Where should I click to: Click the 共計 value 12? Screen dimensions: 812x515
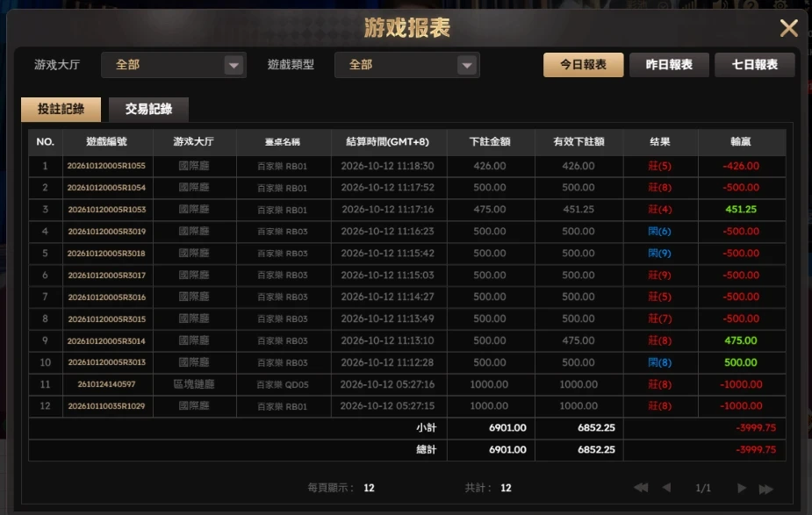pos(506,488)
